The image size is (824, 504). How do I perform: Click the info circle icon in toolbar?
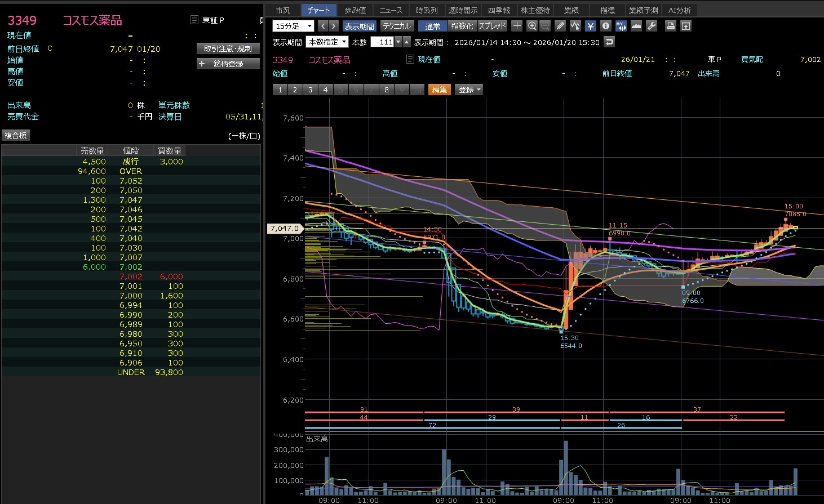click(x=606, y=26)
